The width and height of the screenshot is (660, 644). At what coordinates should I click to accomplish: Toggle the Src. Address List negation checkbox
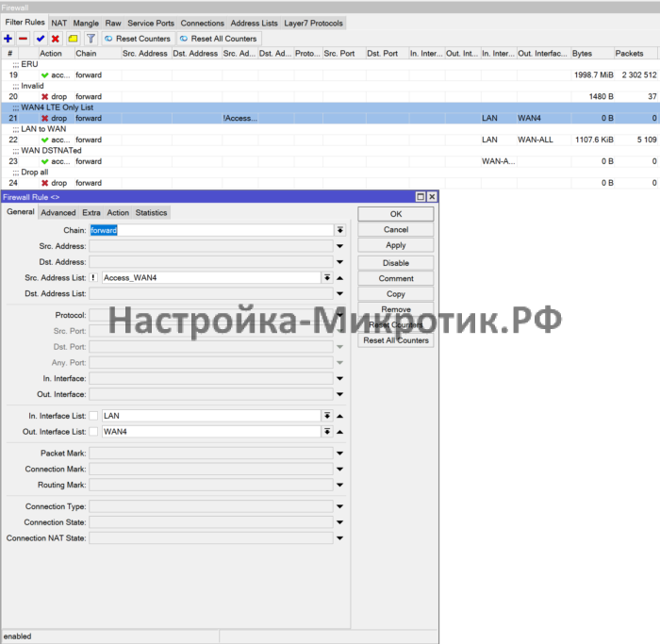(93, 278)
